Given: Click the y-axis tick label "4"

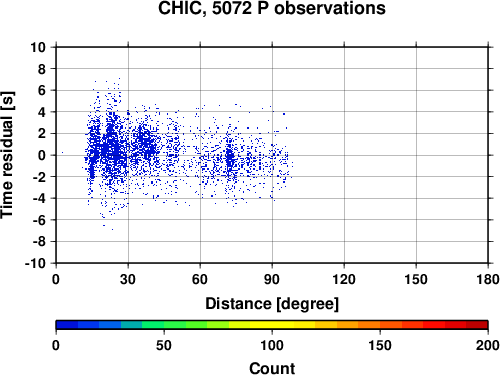Looking at the screenshot, I should click(42, 112).
